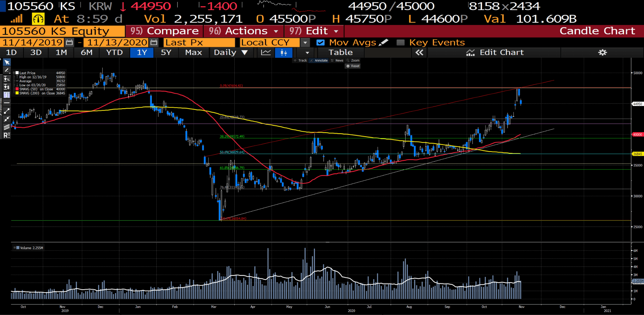Enable Annotate mode
The image size is (644, 315).
pos(319,60)
